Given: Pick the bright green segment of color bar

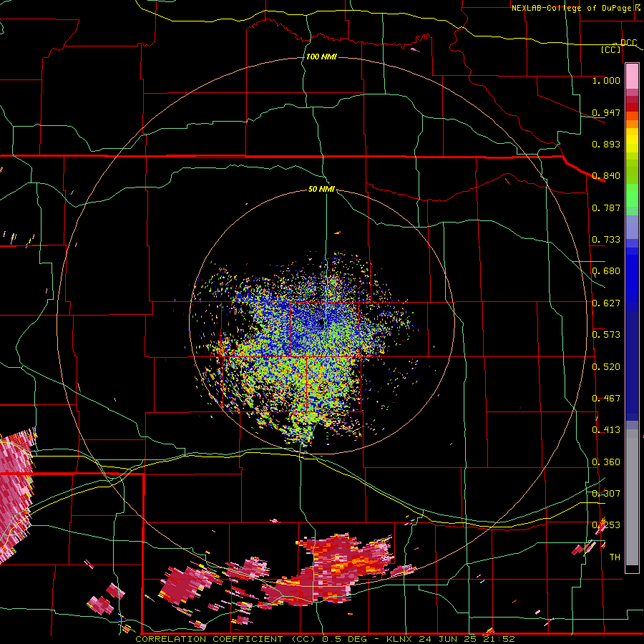Looking at the screenshot, I should pos(632,196).
